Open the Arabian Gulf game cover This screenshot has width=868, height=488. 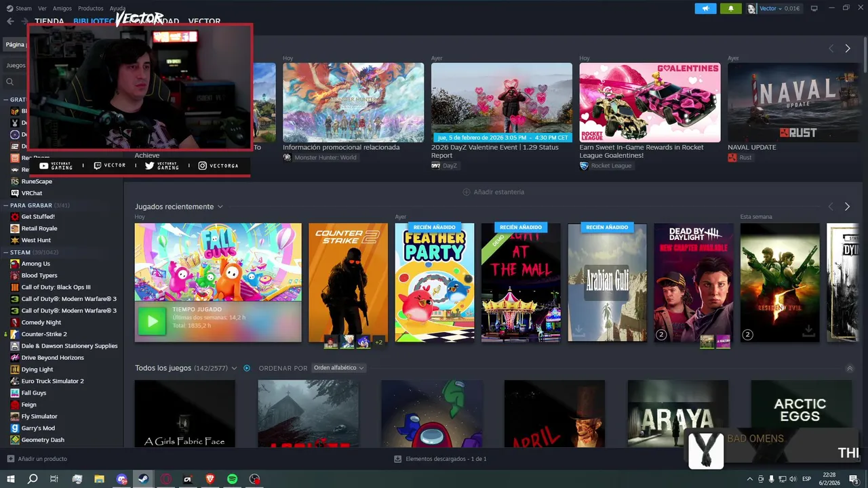(x=608, y=283)
